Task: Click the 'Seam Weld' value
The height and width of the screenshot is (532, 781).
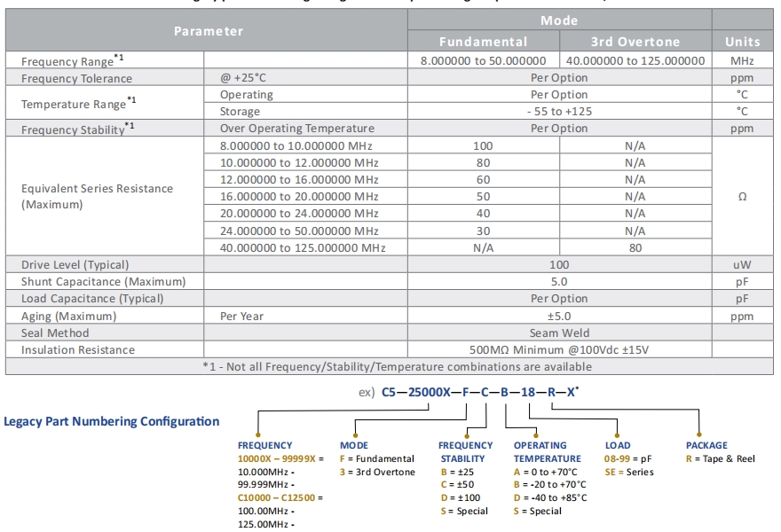Action: pos(559,332)
